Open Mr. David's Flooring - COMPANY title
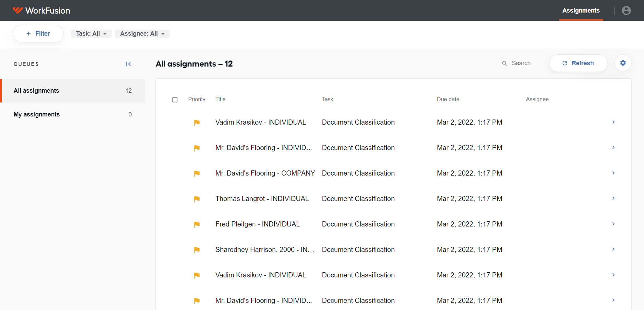 [x=265, y=173]
